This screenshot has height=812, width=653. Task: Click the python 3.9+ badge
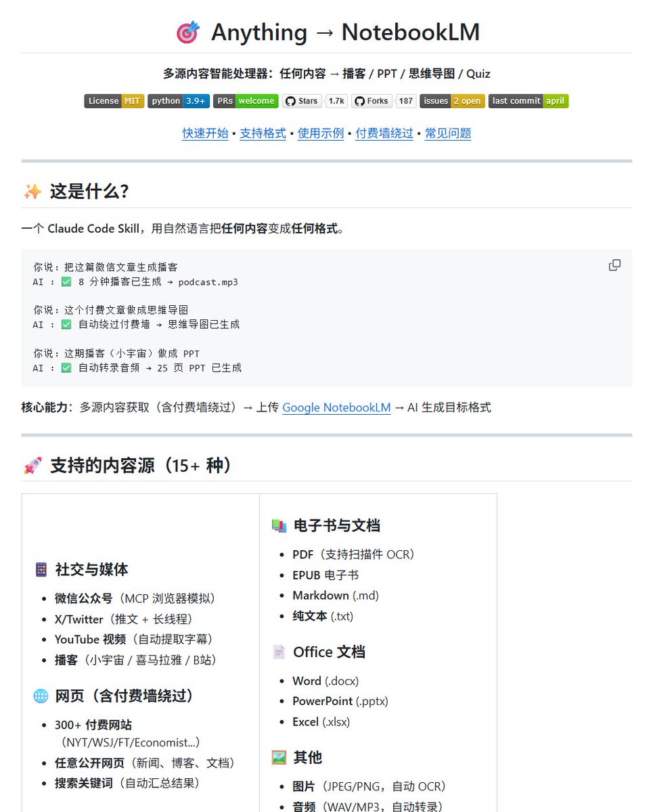coord(179,101)
